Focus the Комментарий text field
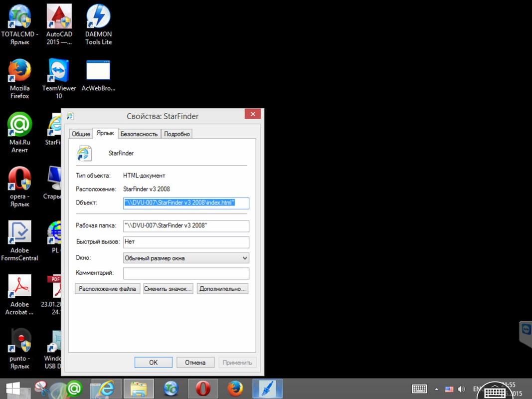 186,273
